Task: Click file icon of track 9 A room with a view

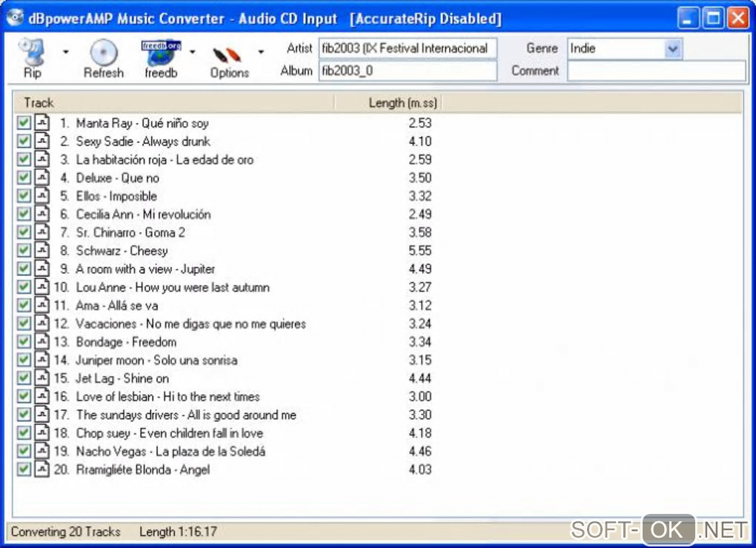Action: (42, 268)
